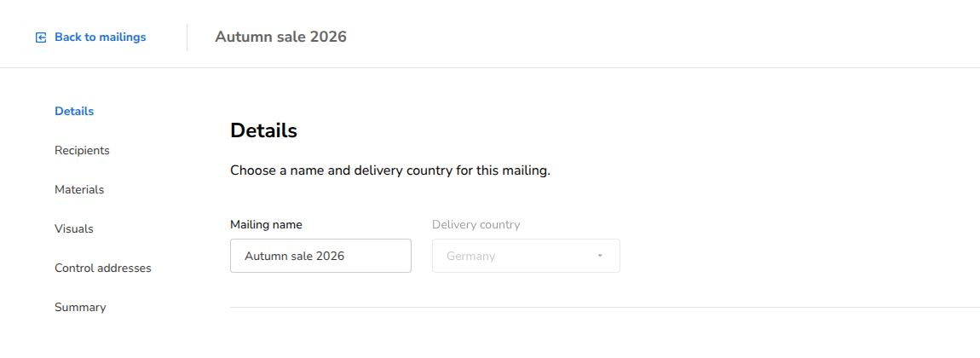980x358 pixels.
Task: Click the exit arrow icon beside Back to mailings
Action: [x=41, y=38]
